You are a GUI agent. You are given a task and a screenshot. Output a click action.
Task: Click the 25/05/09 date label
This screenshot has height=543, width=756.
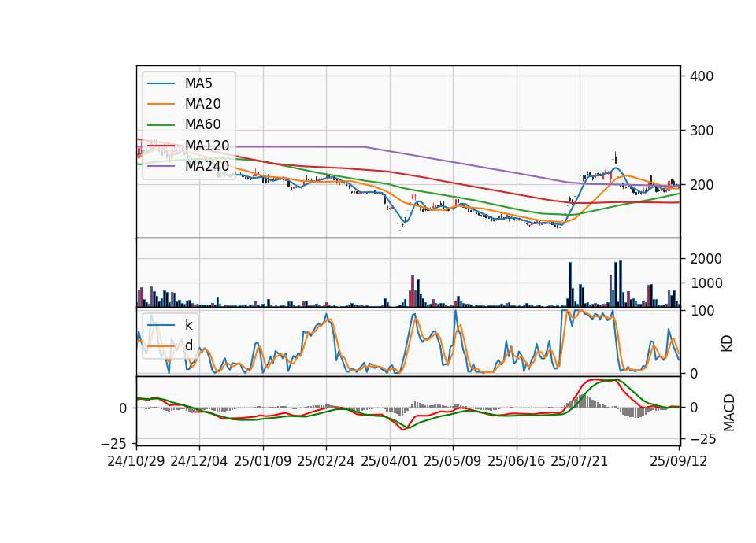[x=453, y=461]
